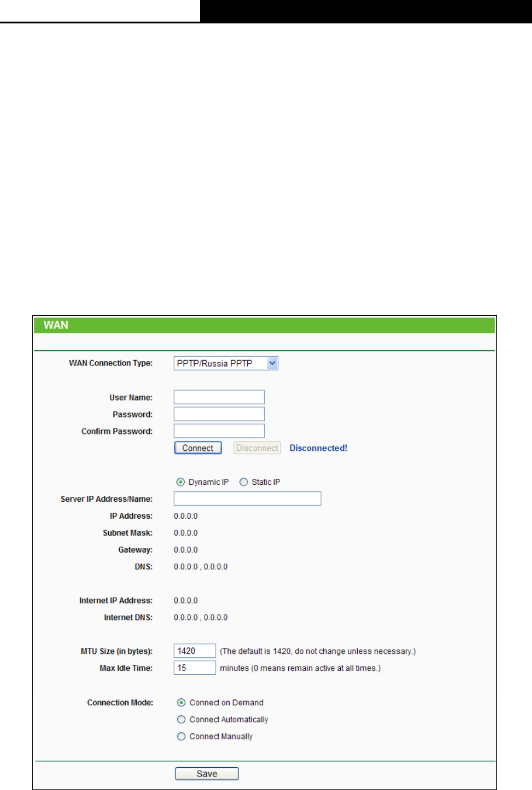Click the '0 means remain active' note
Image resolution: width=532 pixels, height=790 pixels.
pos(300,668)
